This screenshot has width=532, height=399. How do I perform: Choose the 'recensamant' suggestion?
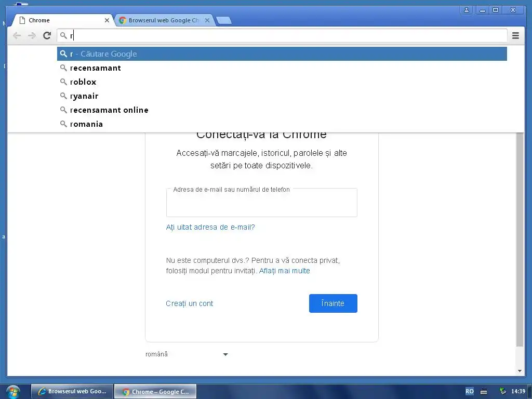click(x=282, y=68)
